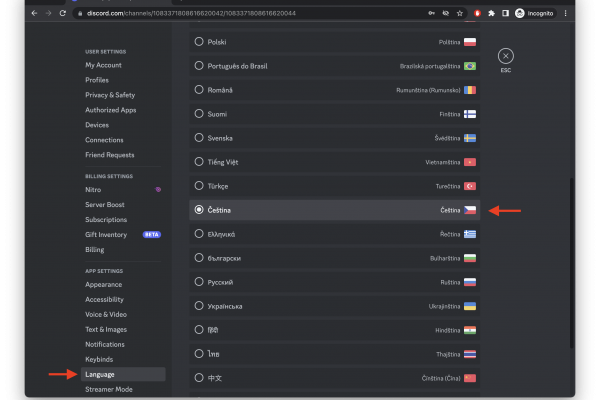Select the Türkçe radio option
Image resolution: width=600 pixels, height=400 pixels.
[199, 186]
